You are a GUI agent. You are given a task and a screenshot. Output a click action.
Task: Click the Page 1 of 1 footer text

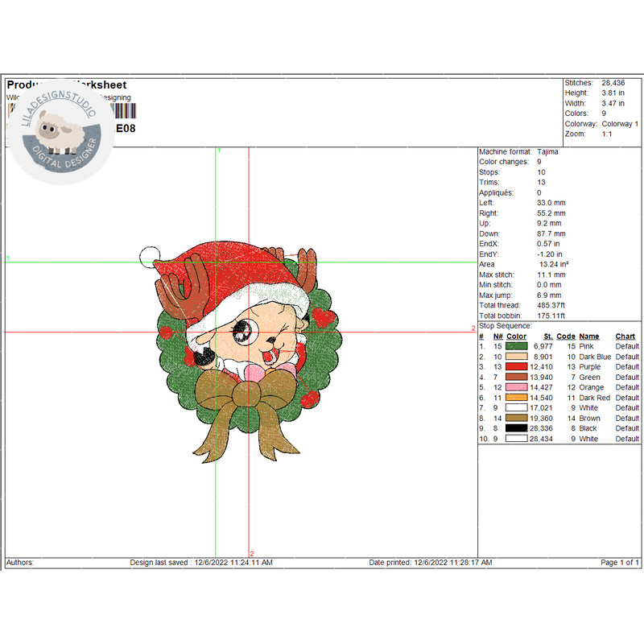point(620,563)
